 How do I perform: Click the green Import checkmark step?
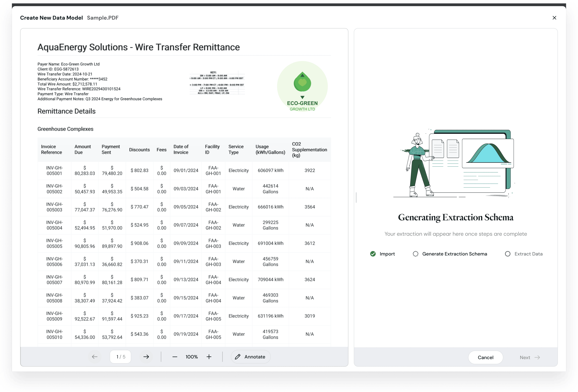click(373, 254)
